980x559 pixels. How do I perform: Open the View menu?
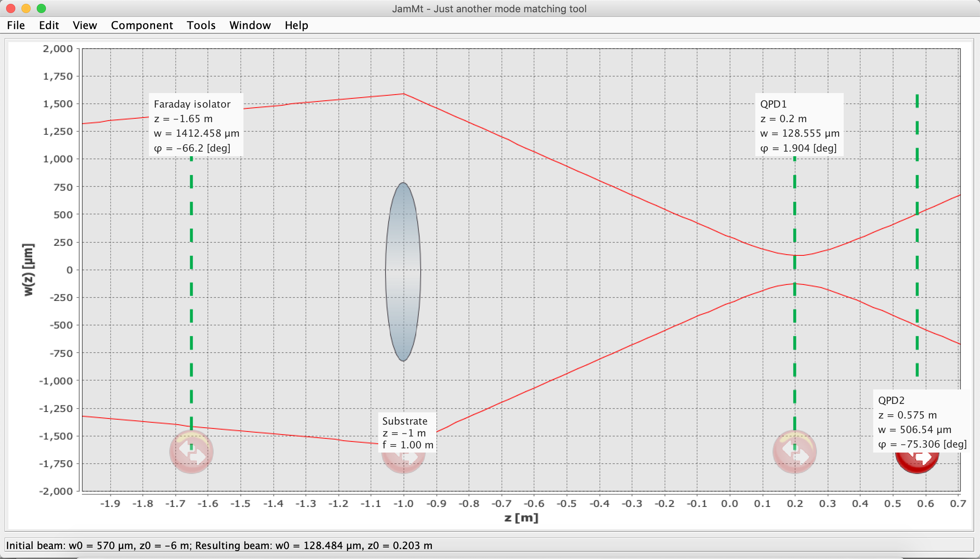point(85,25)
